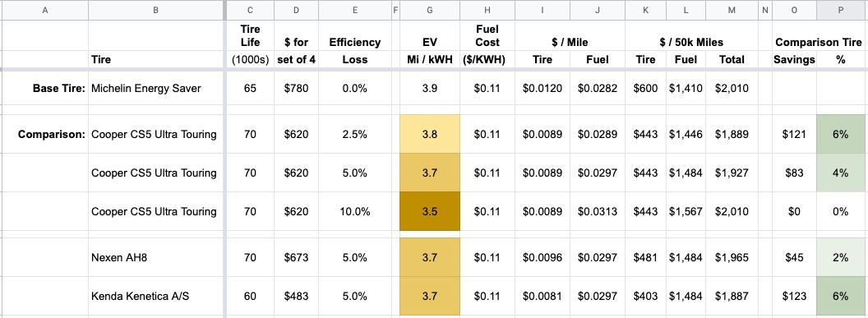Click the $673 set price cell
The height and width of the screenshot is (318, 868).
click(x=296, y=257)
